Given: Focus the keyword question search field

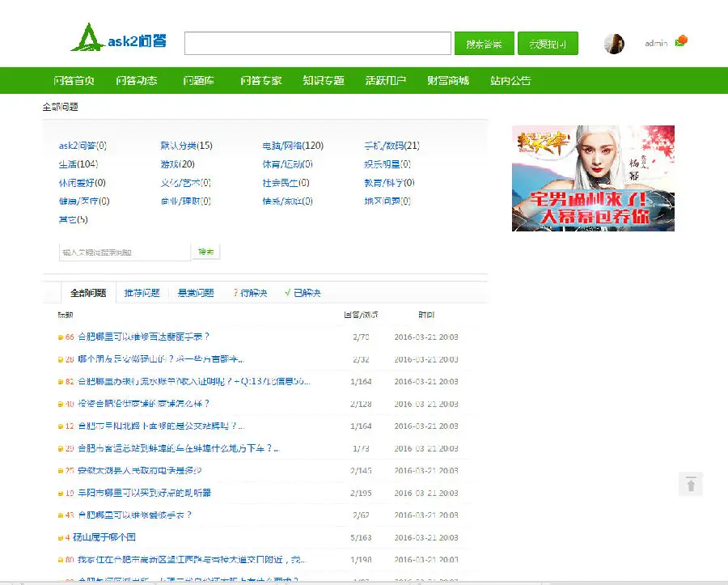Looking at the screenshot, I should [125, 252].
